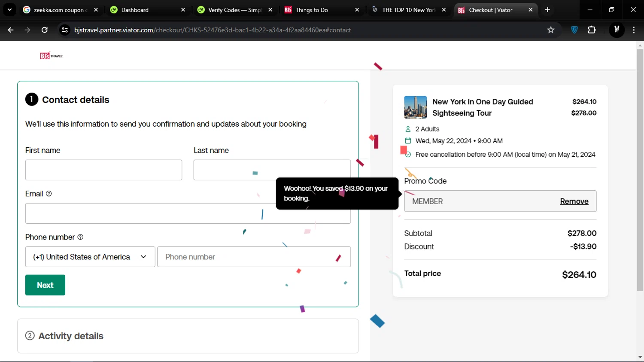Click the Total price amount $264.10
The width and height of the screenshot is (644, 362).
[x=579, y=275]
